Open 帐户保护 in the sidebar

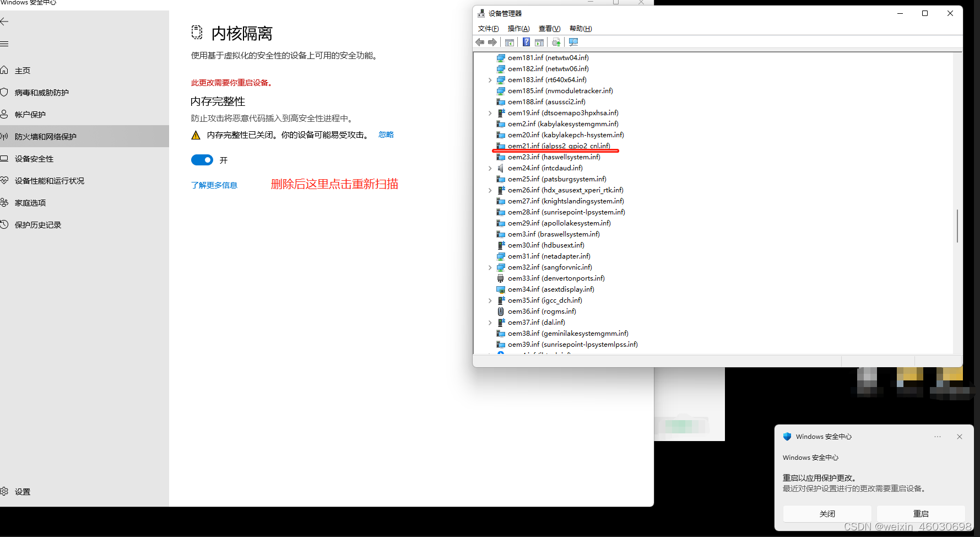click(x=30, y=115)
